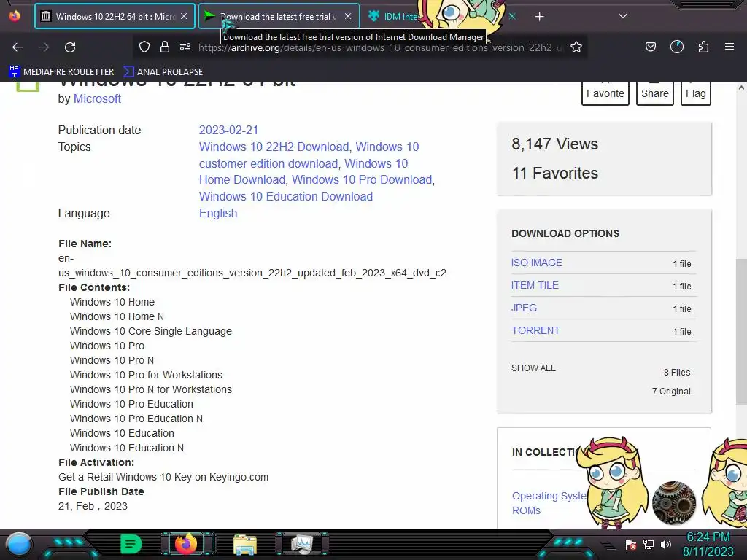Open the Firefox account circle icon

tap(676, 47)
